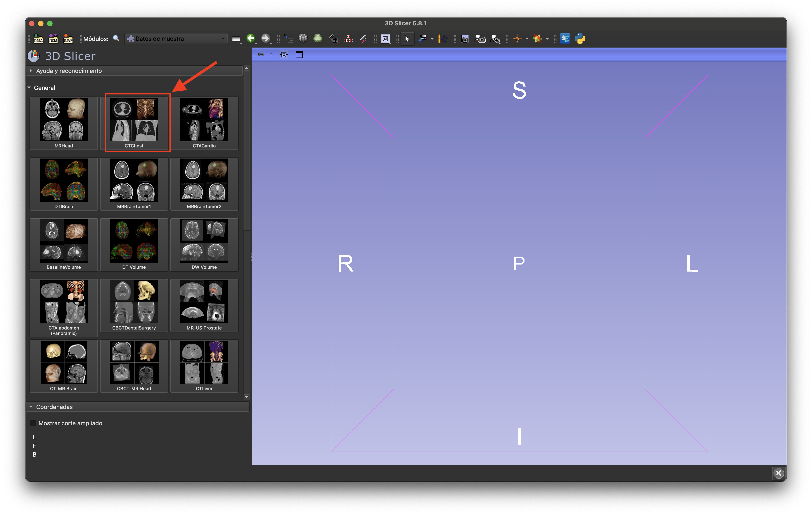Collapse the General section header

coord(44,88)
